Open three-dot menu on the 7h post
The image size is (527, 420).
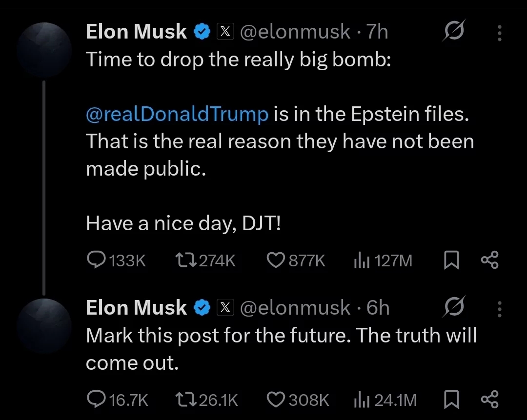pos(500,33)
